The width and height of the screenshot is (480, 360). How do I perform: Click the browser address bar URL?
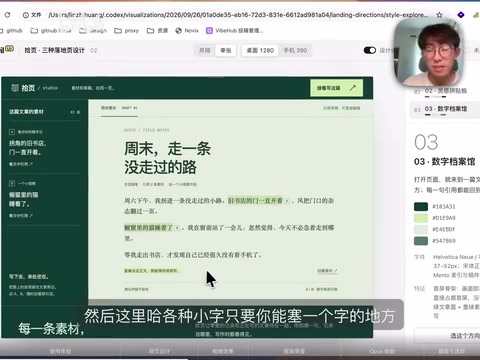coord(238,15)
